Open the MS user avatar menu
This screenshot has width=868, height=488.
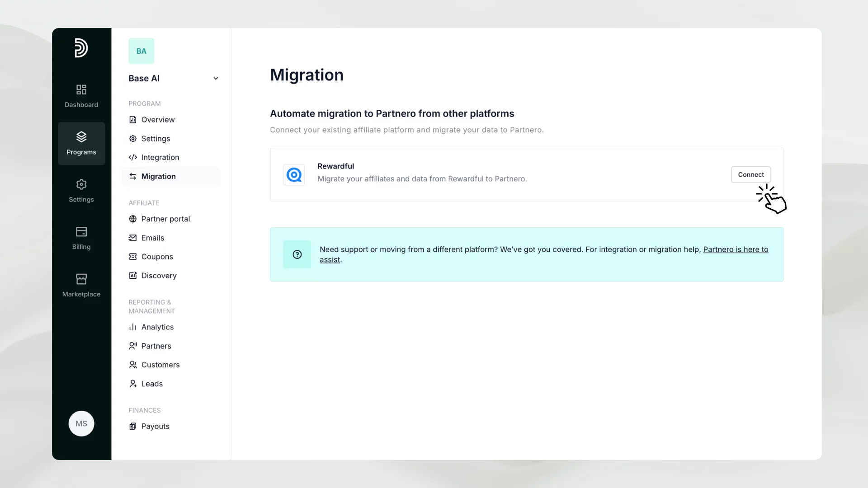(81, 423)
